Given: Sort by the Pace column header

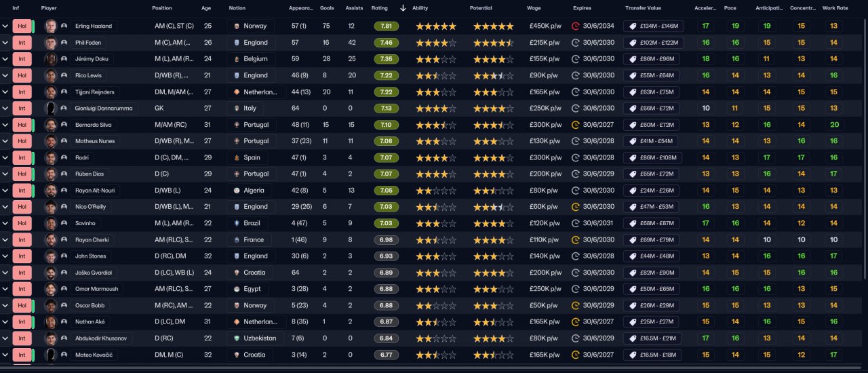Looking at the screenshot, I should (x=730, y=8).
